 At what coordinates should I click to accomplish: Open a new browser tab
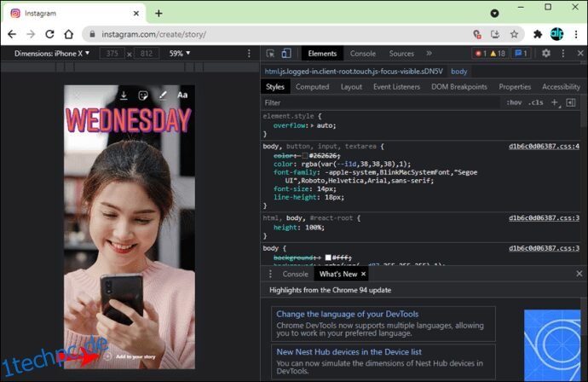159,14
